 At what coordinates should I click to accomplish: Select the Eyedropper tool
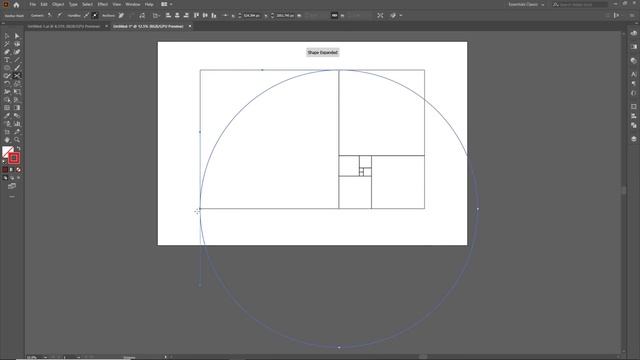7,116
